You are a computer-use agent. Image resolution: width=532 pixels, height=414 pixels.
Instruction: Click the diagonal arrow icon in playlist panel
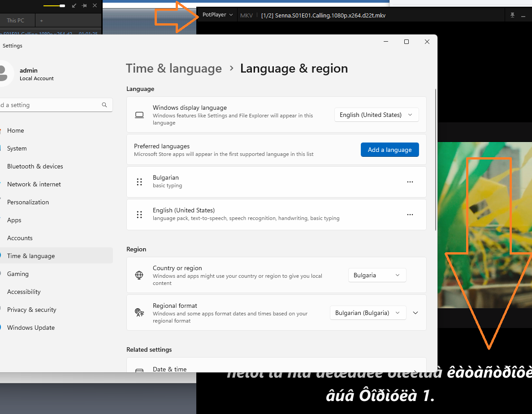(74, 6)
